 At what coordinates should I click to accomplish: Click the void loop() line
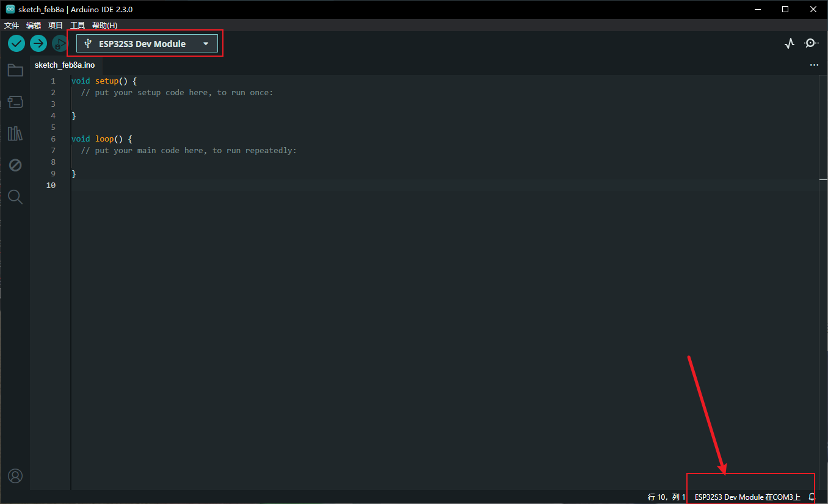point(102,139)
